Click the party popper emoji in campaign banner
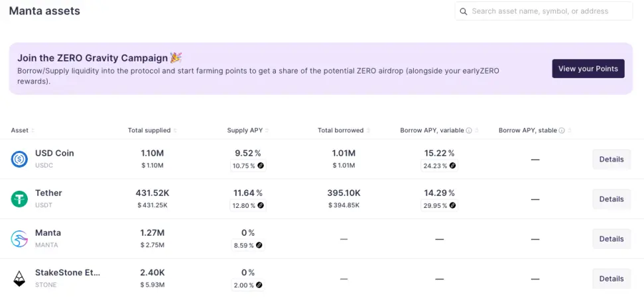The height and width of the screenshot is (298, 644). pyautogui.click(x=176, y=58)
